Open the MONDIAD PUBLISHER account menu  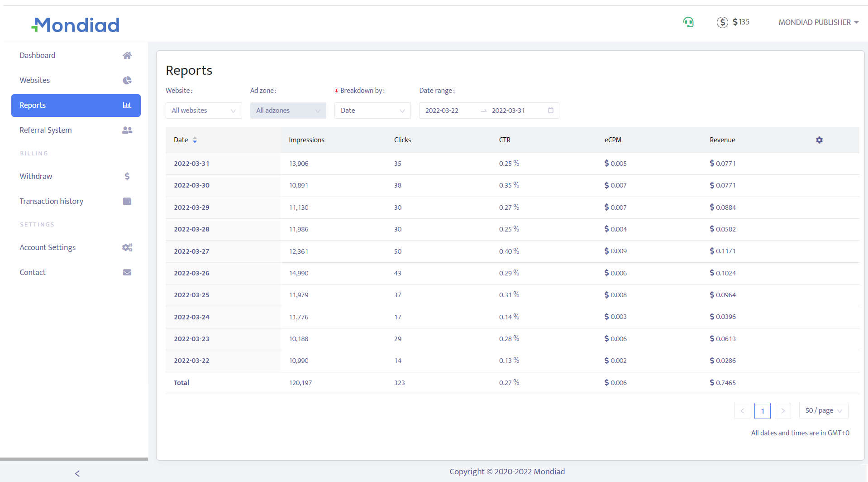(818, 22)
